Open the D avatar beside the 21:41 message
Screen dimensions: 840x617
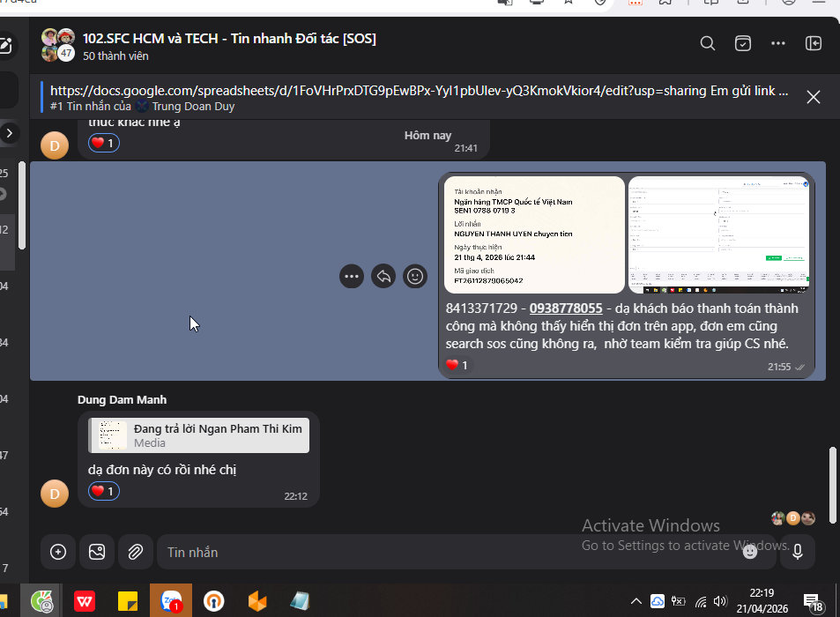pyautogui.click(x=55, y=145)
